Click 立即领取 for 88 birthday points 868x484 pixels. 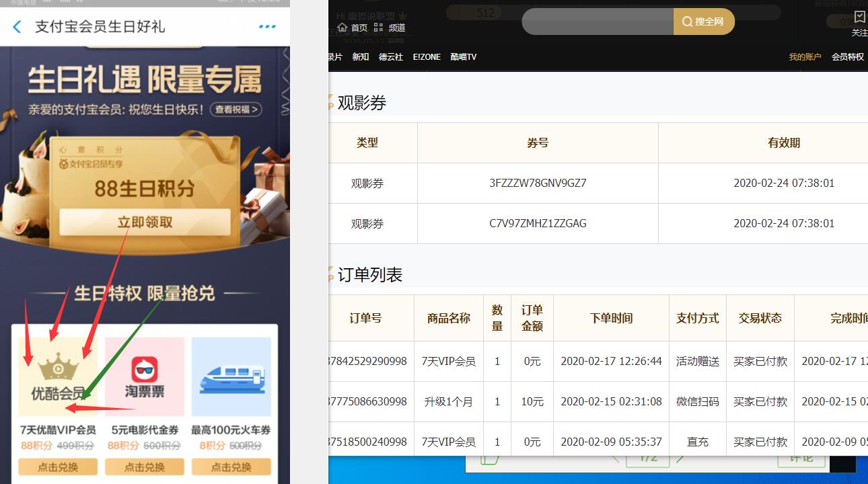click(x=145, y=222)
